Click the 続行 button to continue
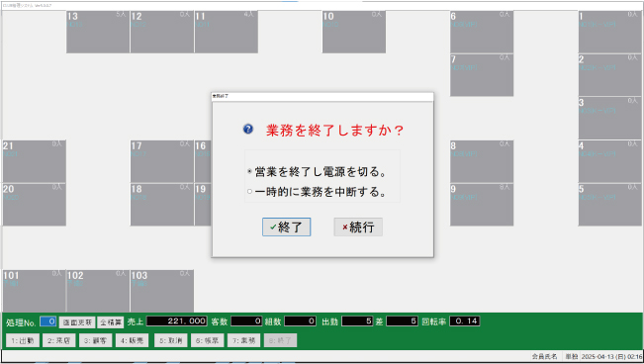The height and width of the screenshot is (364, 644). pyautogui.click(x=358, y=227)
